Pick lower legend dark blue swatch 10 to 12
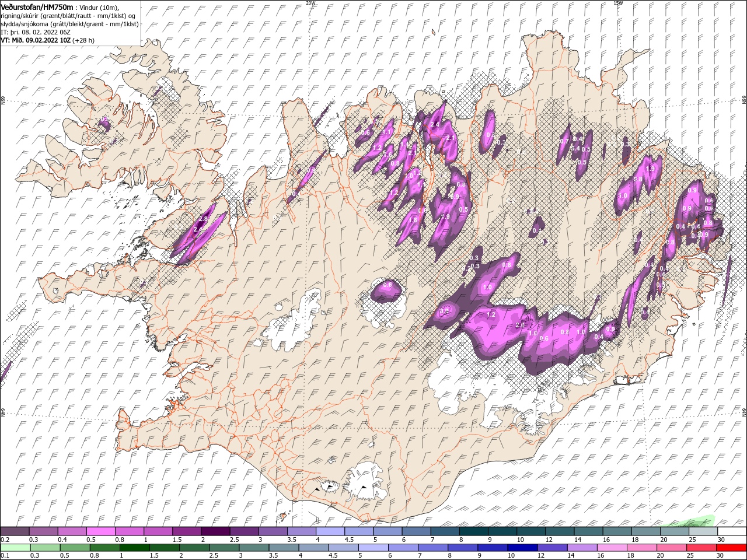This screenshot has width=747, height=560. 523,548
